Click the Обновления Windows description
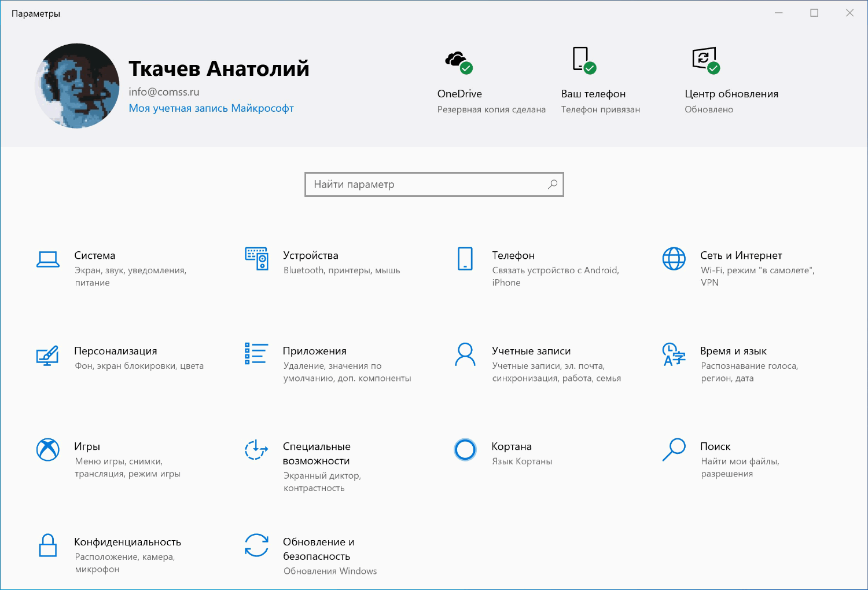The image size is (868, 590). [x=330, y=571]
